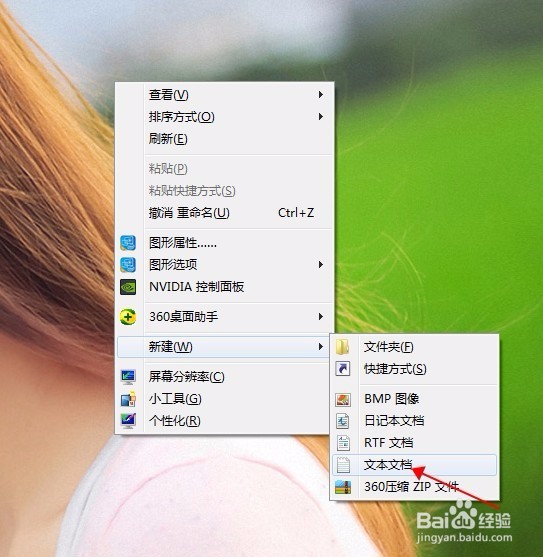Click the 小工具 gadgets icon
This screenshot has width=543, height=557.
coord(128,399)
